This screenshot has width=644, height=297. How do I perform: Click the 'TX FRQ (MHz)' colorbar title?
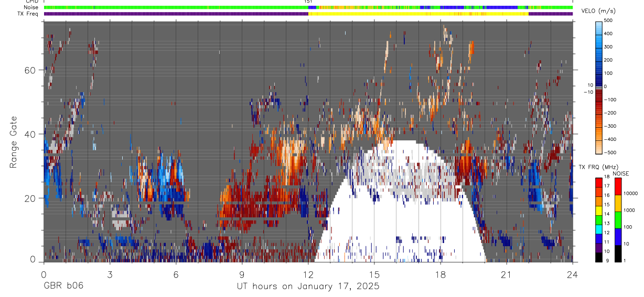pyautogui.click(x=598, y=167)
